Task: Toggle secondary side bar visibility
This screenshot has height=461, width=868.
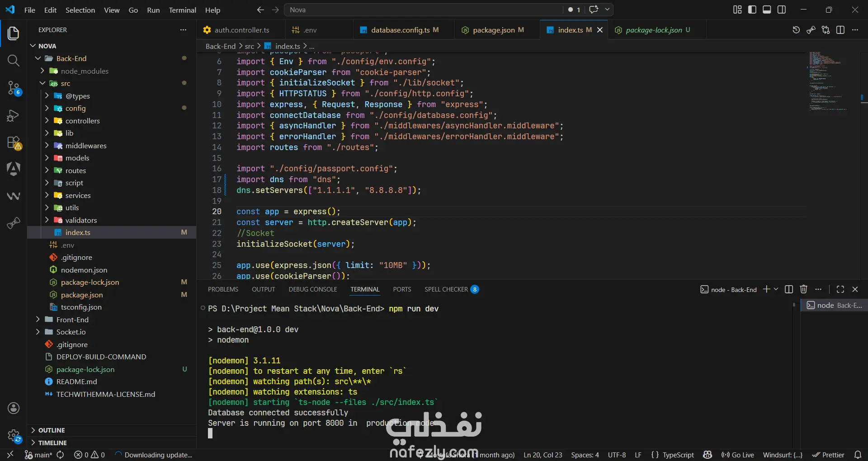Action: click(x=781, y=9)
